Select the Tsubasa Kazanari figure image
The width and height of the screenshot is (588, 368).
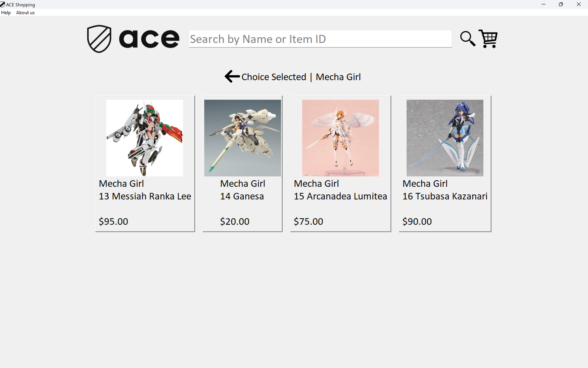tap(445, 138)
